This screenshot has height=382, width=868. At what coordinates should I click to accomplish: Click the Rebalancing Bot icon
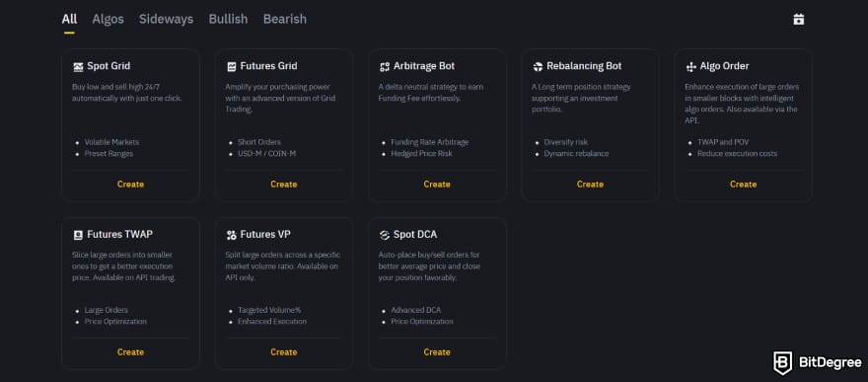[x=538, y=66]
